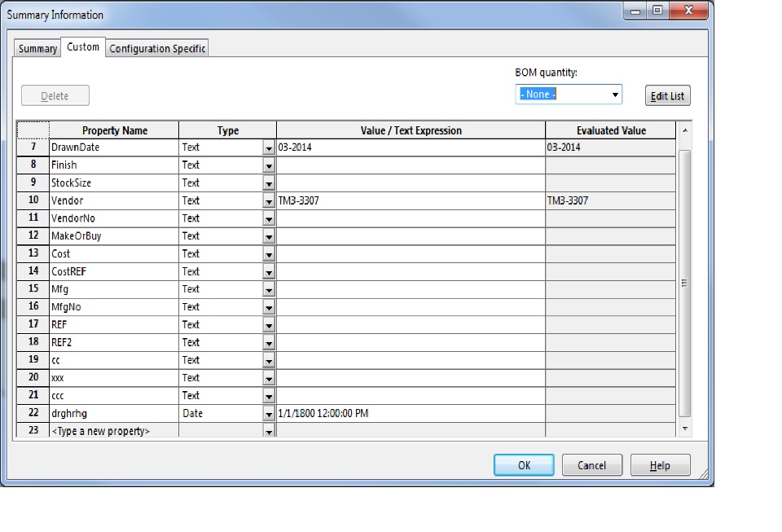Click the Delete button
The image size is (782, 532).
point(55,96)
